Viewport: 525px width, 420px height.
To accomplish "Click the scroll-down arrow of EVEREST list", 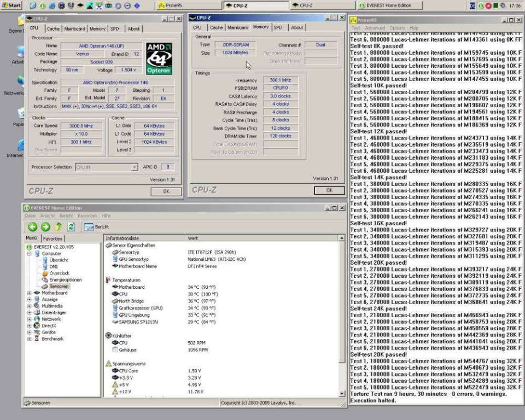I will tap(341, 394).
